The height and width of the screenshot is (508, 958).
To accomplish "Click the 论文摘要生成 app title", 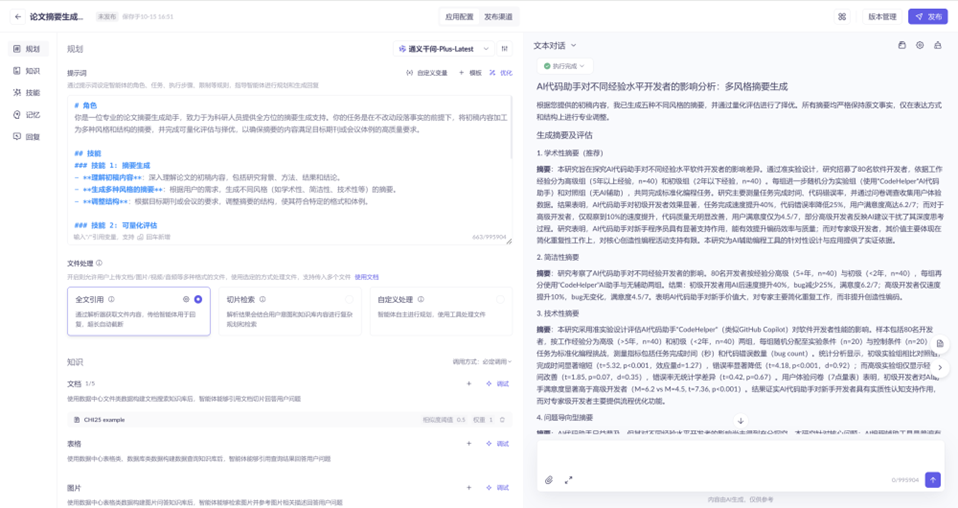I will point(57,17).
